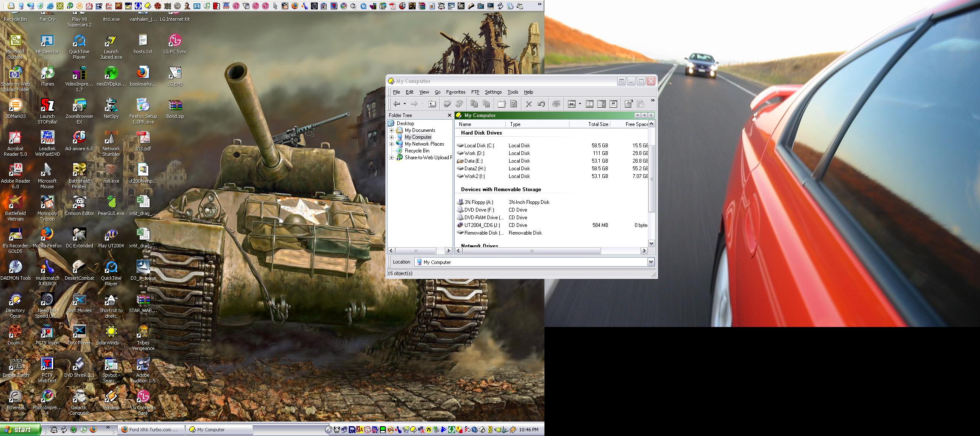Click the Windows start button

(20, 430)
